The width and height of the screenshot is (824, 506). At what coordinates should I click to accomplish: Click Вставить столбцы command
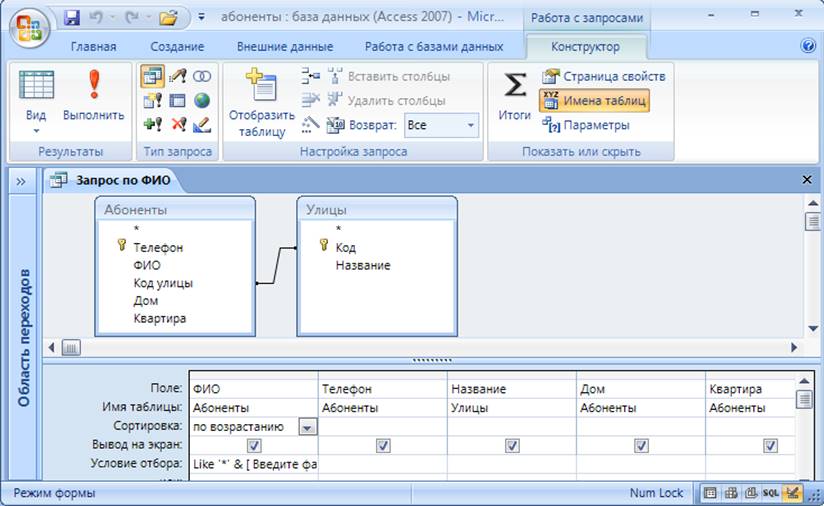click(389, 76)
